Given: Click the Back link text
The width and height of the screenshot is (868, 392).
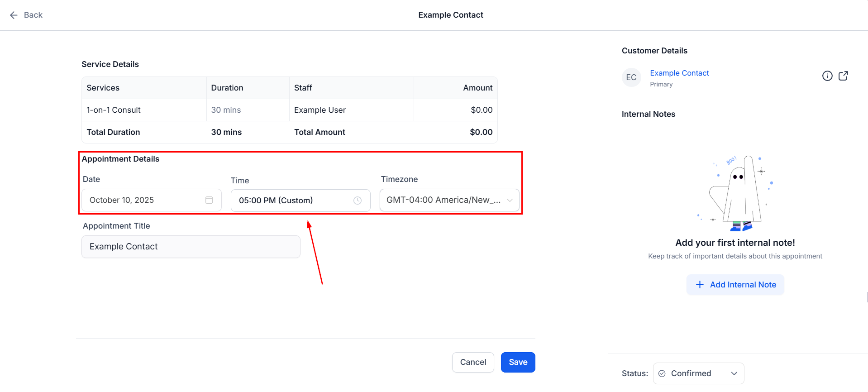Looking at the screenshot, I should [x=33, y=15].
